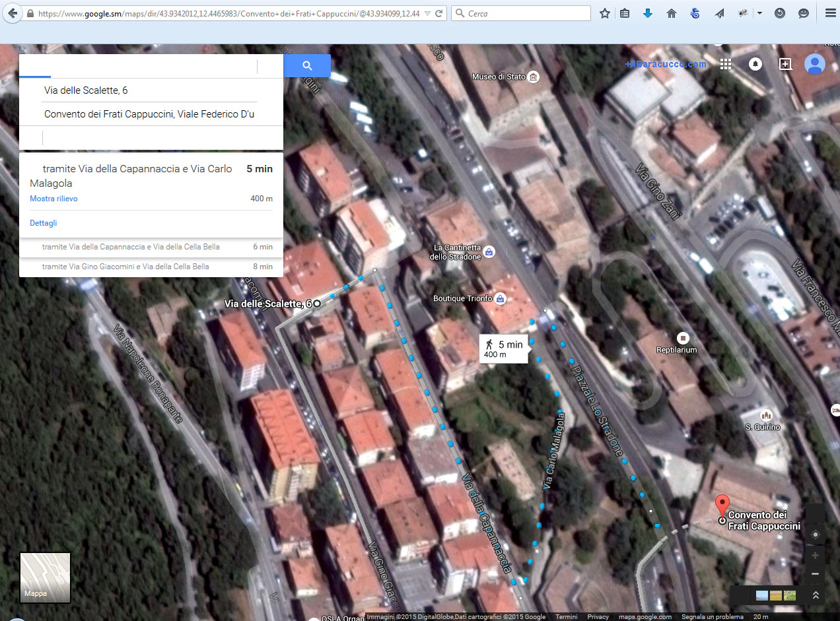
Task: Click the blue search magnifier button
Action: click(307, 65)
